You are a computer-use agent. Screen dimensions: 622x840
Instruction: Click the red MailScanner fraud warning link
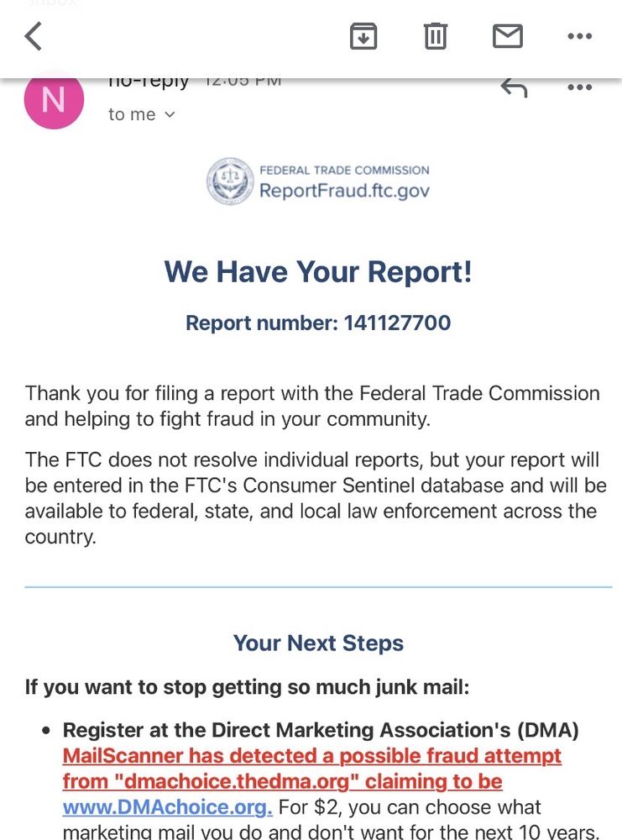pos(311,769)
